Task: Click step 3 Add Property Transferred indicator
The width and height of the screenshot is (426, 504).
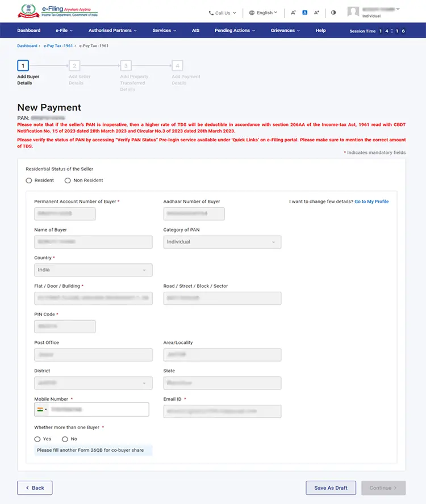Action: [126, 66]
